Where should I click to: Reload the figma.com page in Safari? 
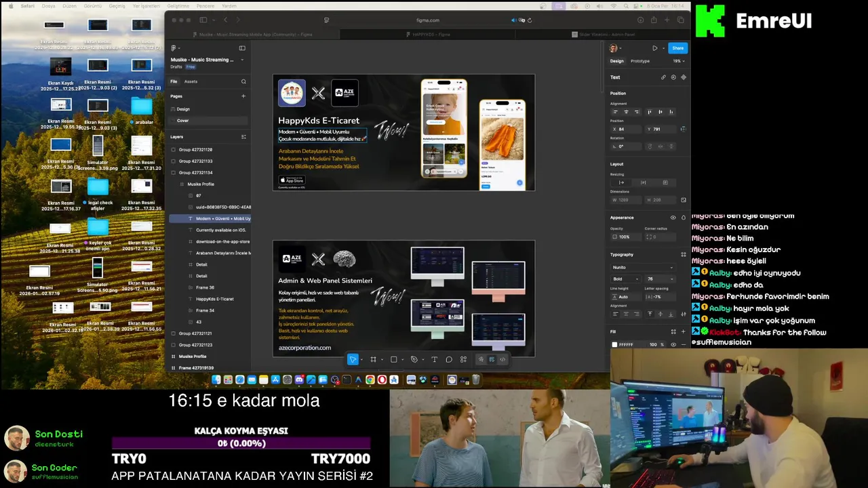click(x=529, y=20)
